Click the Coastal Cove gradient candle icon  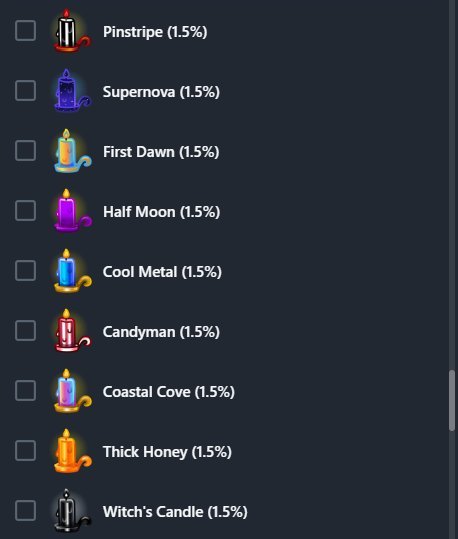point(72,391)
